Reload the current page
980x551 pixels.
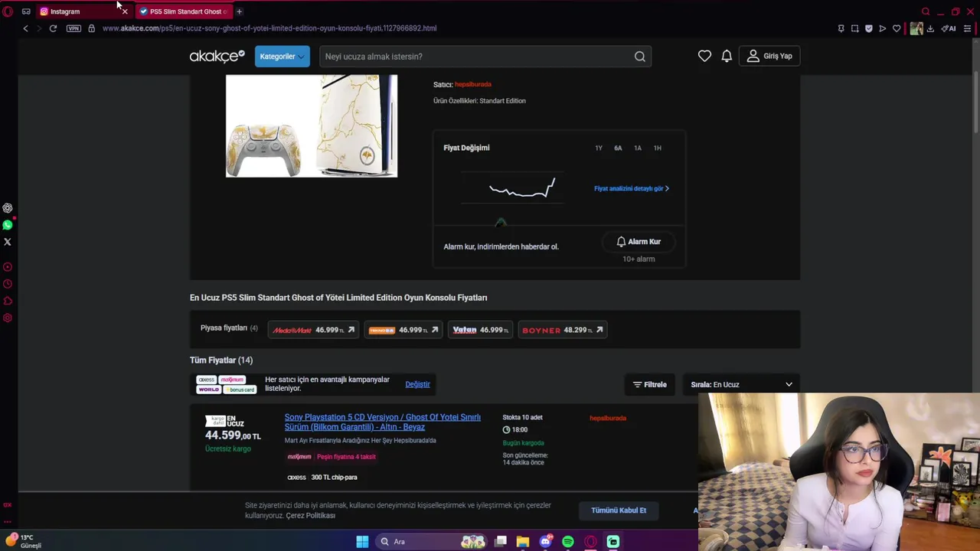[53, 28]
